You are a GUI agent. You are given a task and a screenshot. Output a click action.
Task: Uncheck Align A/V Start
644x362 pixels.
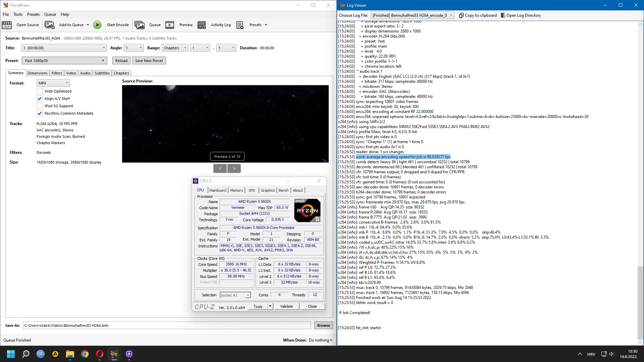(x=40, y=99)
